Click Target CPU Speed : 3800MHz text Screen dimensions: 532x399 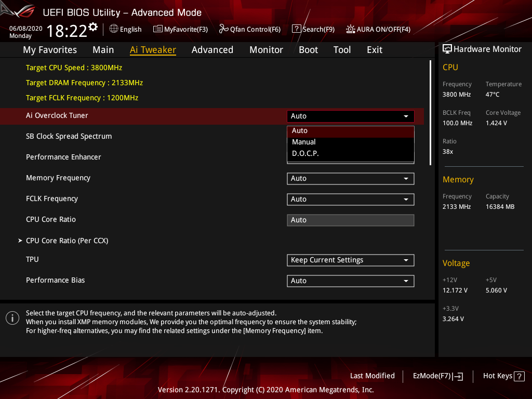click(x=74, y=68)
